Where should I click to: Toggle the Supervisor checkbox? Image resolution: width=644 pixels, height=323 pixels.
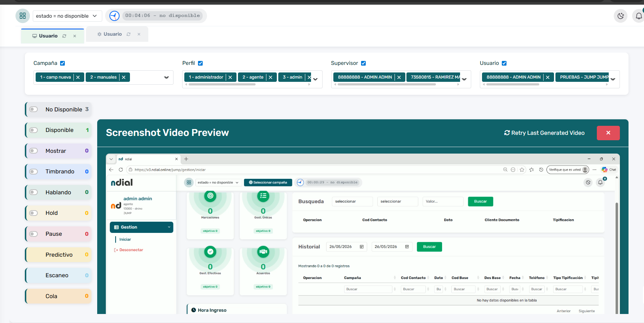(x=364, y=63)
